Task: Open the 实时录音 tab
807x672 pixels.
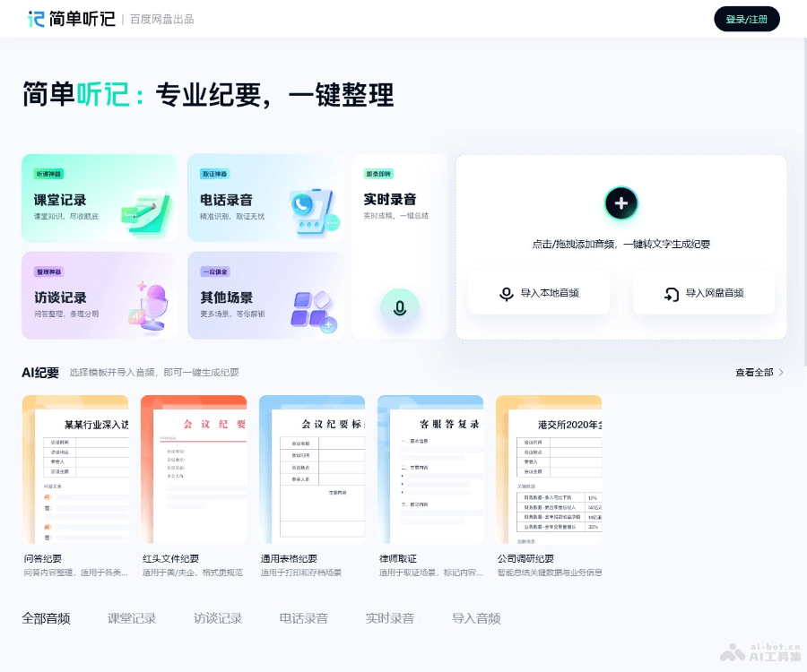Action: [389, 618]
